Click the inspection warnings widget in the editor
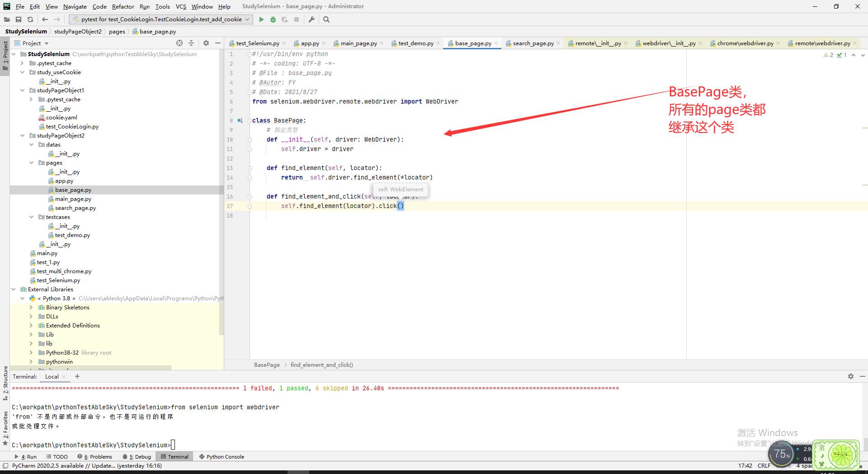 835,55
